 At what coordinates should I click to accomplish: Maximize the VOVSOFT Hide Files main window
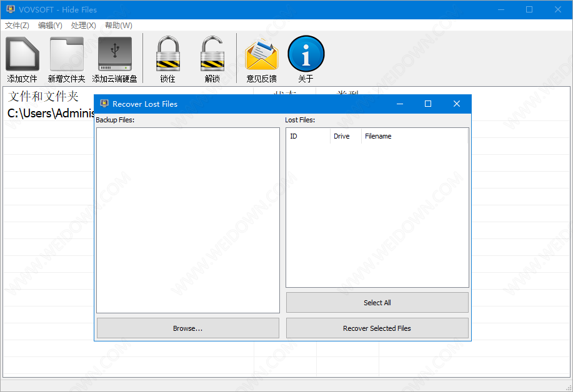tap(529, 9)
